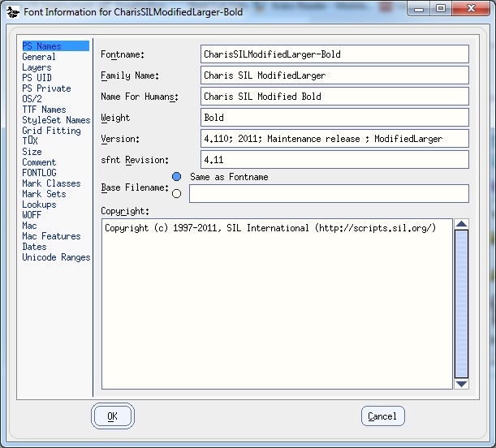Click the Weight label
The height and width of the screenshot is (448, 496).
[115, 118]
